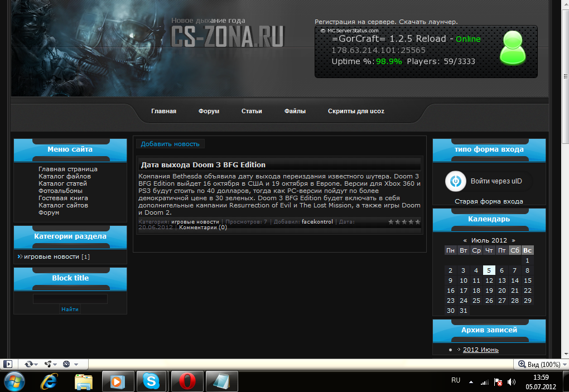Click the search input field
The height and width of the screenshot is (392, 569).
coord(70,299)
